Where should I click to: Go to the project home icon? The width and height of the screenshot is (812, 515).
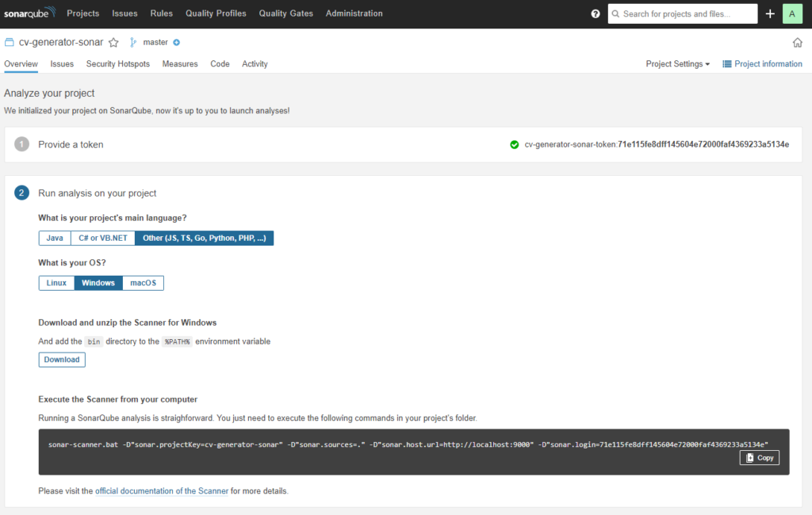point(798,43)
